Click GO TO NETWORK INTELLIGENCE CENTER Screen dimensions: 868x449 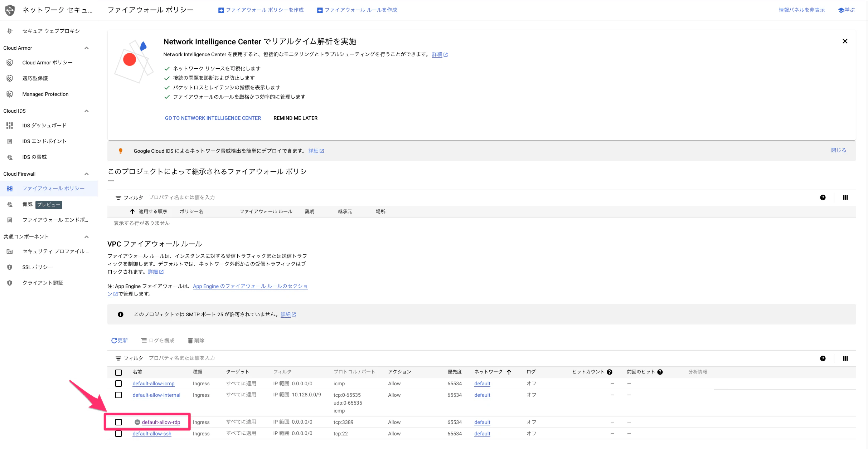(213, 118)
